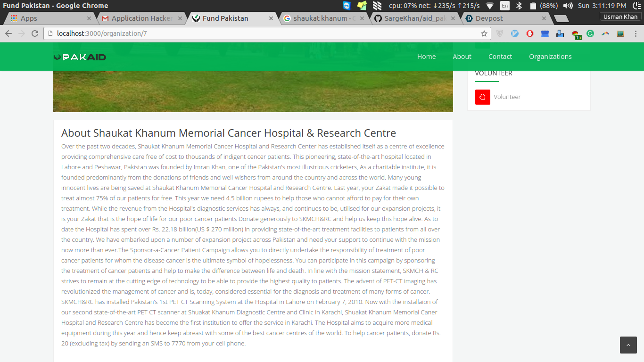Click the red Volunteer hand icon
This screenshot has height=362, width=644.
click(482, 97)
